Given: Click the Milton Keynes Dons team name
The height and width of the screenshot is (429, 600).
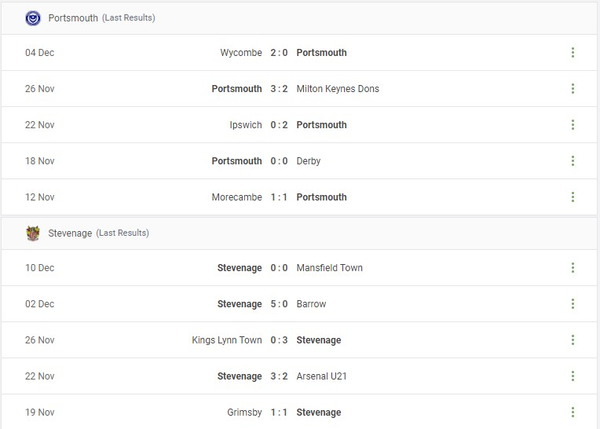Looking at the screenshot, I should (338, 89).
